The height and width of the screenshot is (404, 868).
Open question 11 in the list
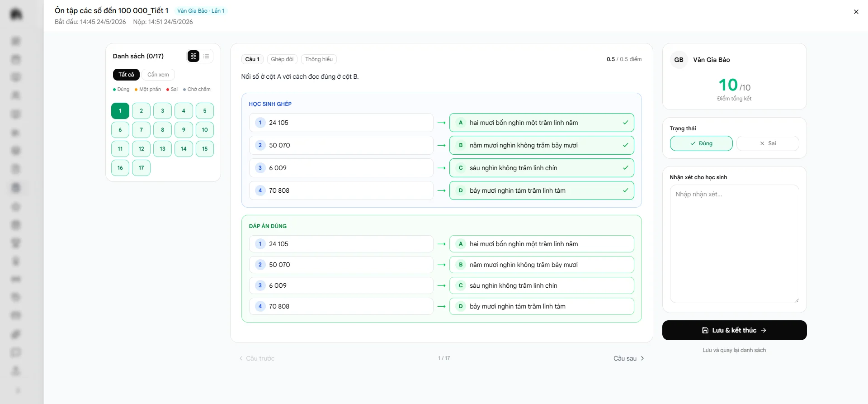pyautogui.click(x=120, y=149)
